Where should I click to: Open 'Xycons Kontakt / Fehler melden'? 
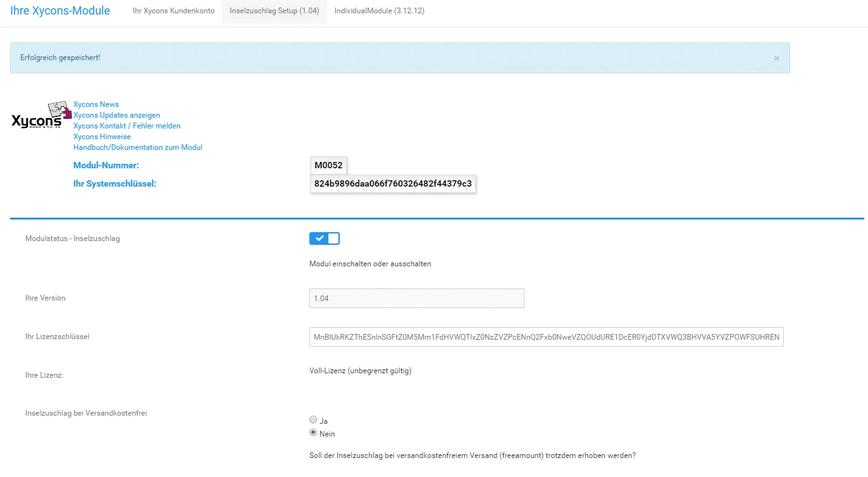pos(127,126)
